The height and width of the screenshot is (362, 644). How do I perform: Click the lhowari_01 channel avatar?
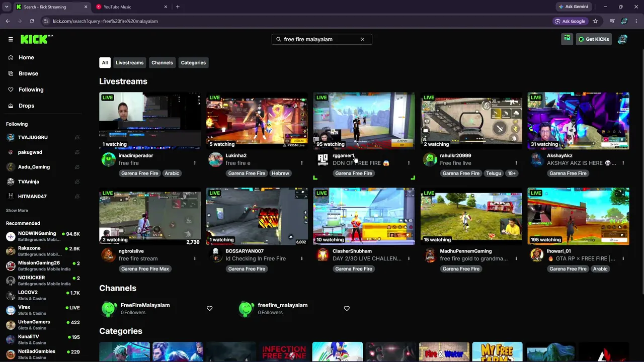coord(537,255)
